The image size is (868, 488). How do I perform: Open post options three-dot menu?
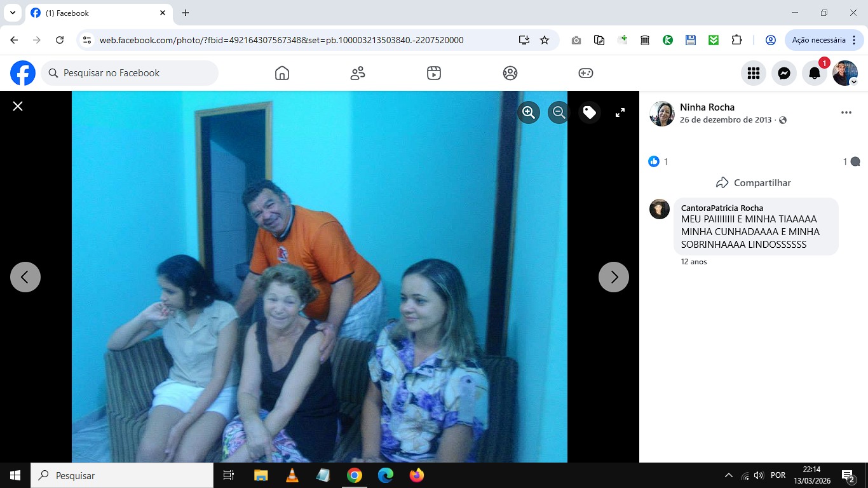[x=846, y=112]
